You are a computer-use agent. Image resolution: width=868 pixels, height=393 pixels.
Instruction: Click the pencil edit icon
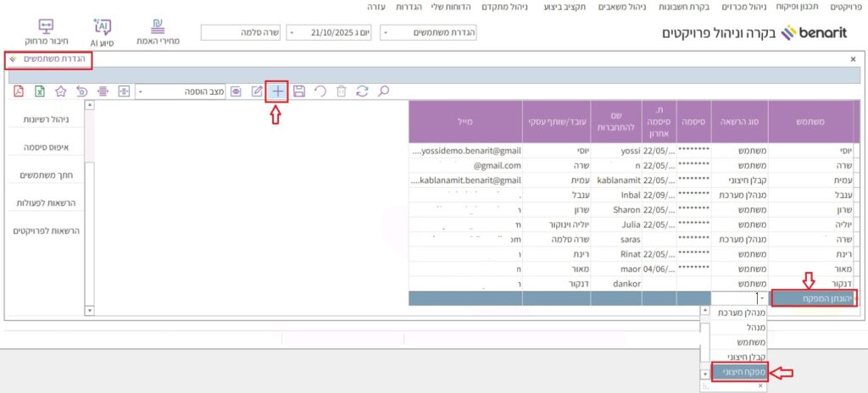pos(257,91)
